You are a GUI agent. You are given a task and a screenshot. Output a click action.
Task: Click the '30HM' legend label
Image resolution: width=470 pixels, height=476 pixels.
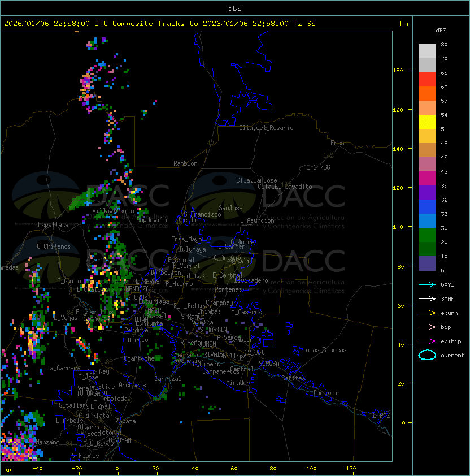click(x=447, y=298)
